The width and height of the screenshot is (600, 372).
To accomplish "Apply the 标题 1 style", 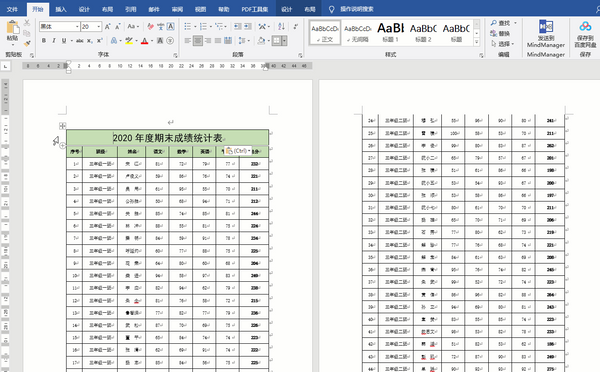I will [x=391, y=33].
